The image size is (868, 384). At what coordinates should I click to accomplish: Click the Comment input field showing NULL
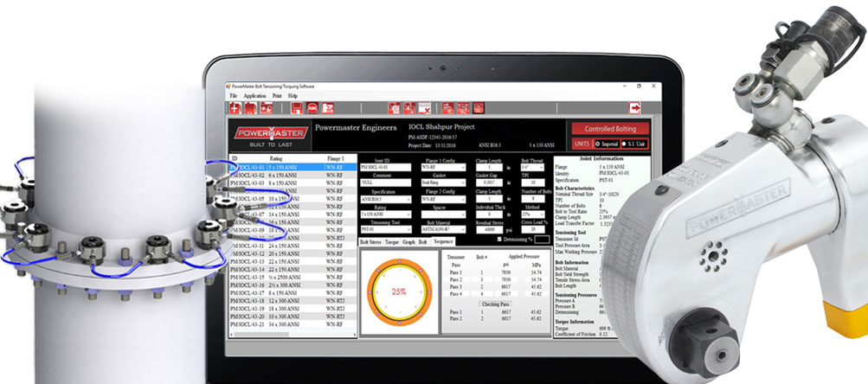(x=385, y=182)
